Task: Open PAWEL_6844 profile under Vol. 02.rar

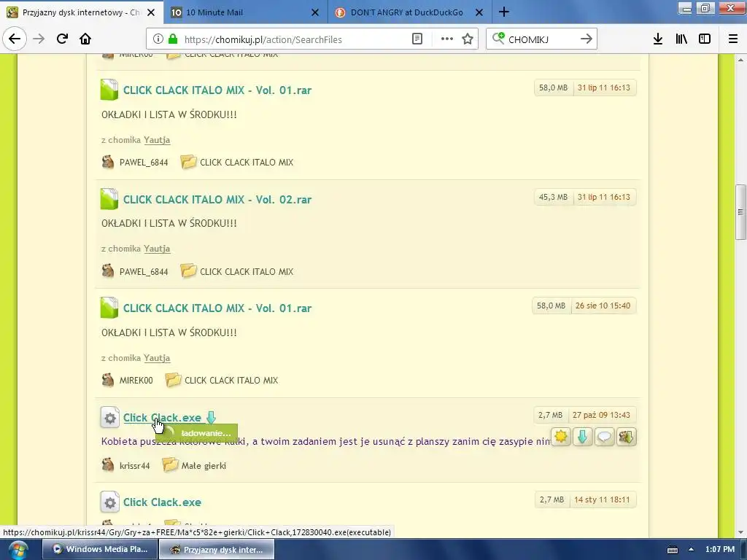Action: click(x=144, y=271)
